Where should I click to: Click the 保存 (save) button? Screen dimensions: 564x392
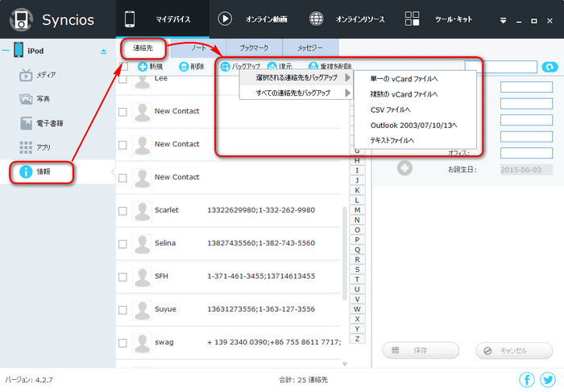pyautogui.click(x=420, y=350)
